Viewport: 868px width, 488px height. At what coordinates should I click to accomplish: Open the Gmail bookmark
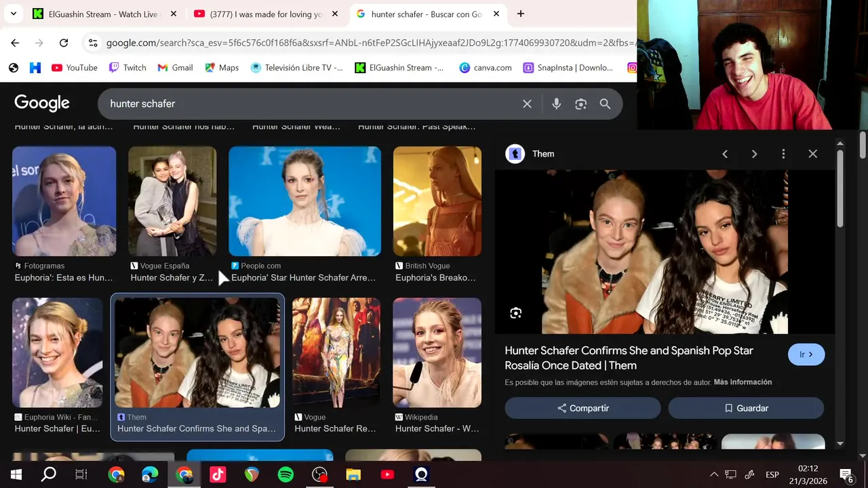coord(175,68)
